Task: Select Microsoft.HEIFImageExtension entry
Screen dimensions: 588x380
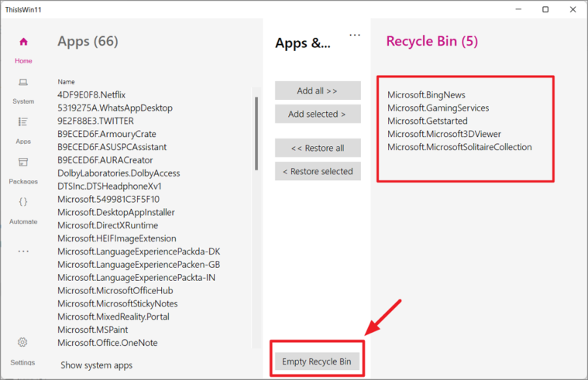Action: tap(117, 238)
